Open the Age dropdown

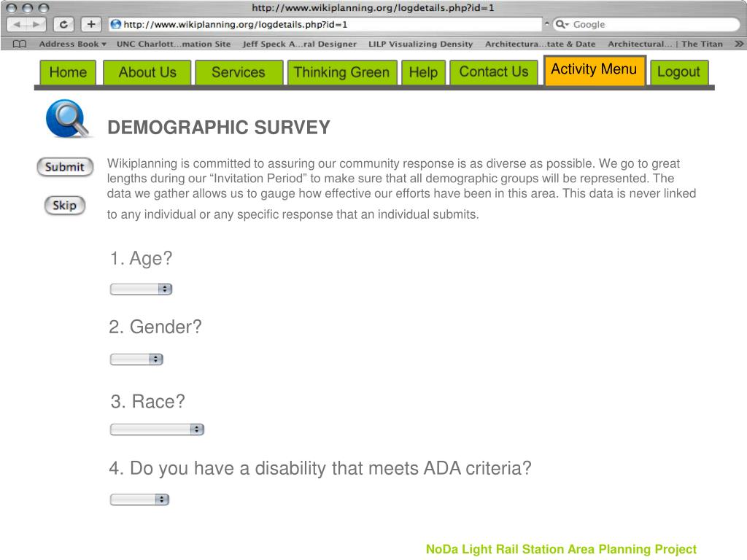click(141, 289)
